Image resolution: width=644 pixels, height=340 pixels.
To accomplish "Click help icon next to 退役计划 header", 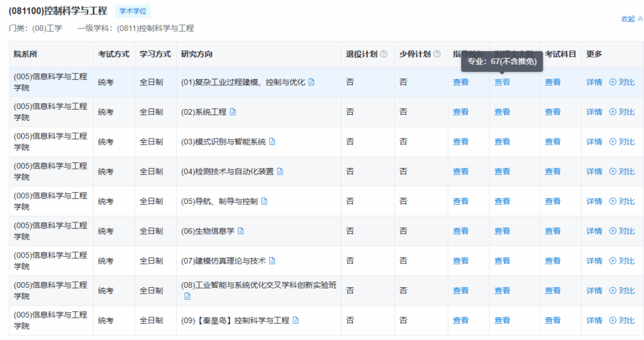I will [384, 54].
